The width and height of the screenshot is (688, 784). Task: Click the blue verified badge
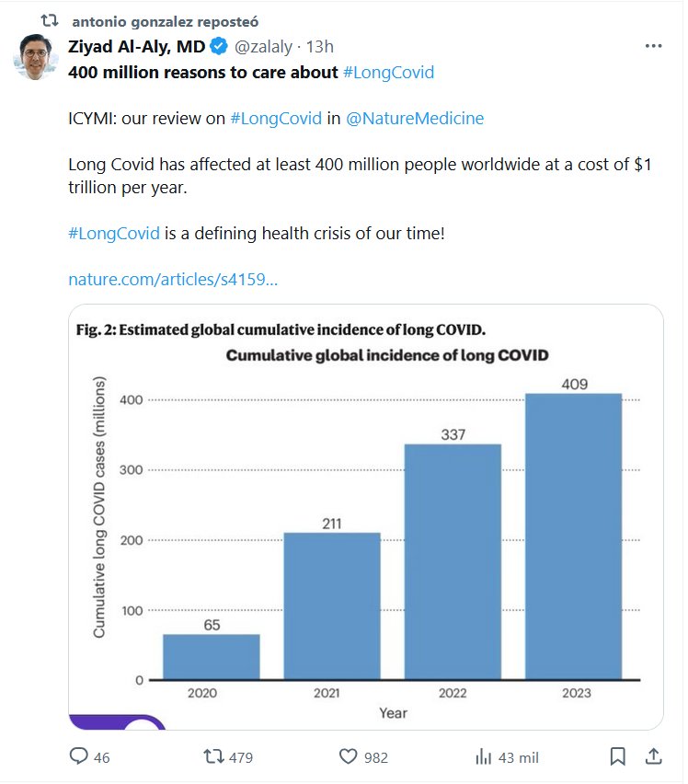pyautogui.click(x=219, y=47)
